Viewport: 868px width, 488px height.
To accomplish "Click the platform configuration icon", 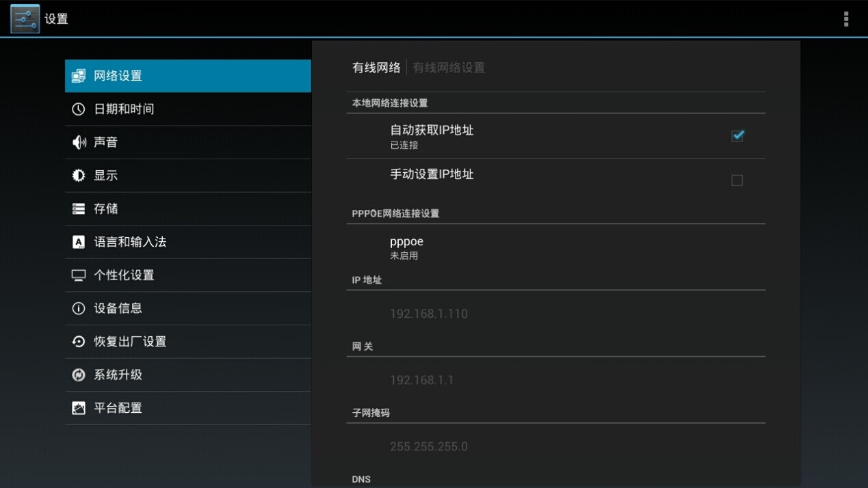I will [79, 408].
